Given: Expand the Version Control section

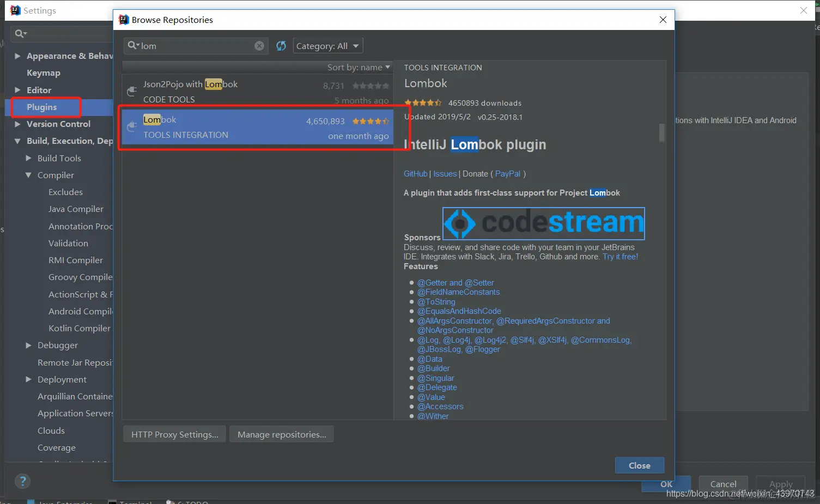Looking at the screenshot, I should pos(17,124).
